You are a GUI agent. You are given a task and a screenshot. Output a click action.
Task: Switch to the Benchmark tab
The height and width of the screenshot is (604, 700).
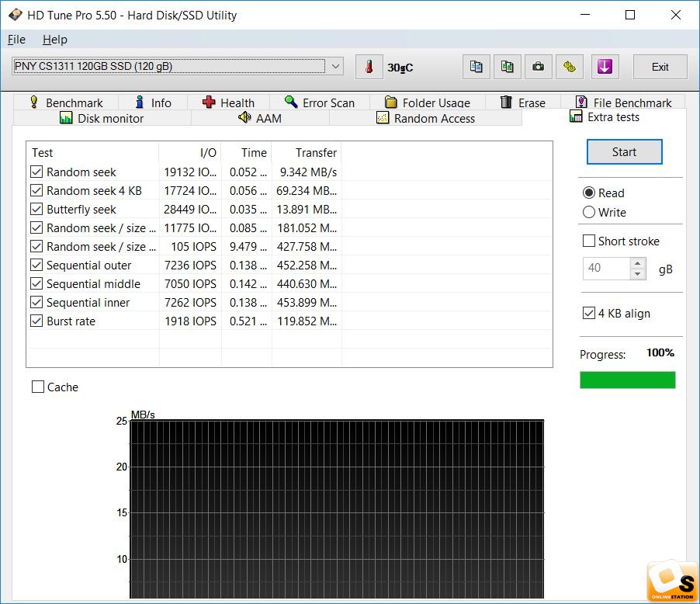66,102
